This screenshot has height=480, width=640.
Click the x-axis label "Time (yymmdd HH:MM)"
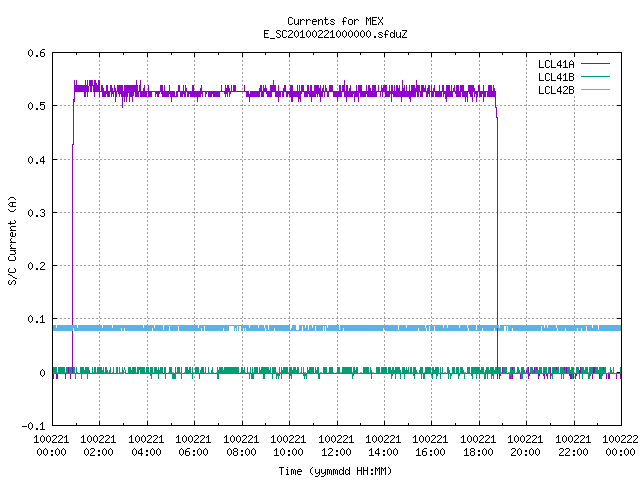(x=335, y=471)
